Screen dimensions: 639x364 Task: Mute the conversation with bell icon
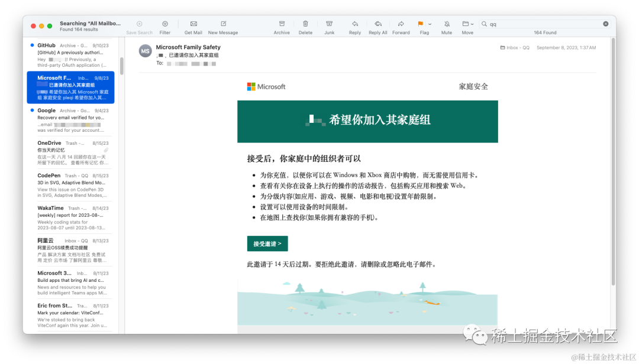(x=447, y=24)
